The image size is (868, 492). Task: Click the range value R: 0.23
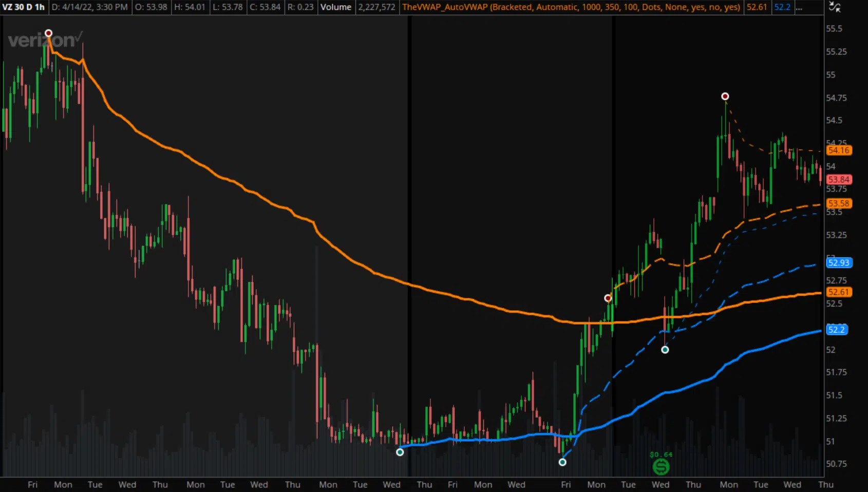(300, 7)
